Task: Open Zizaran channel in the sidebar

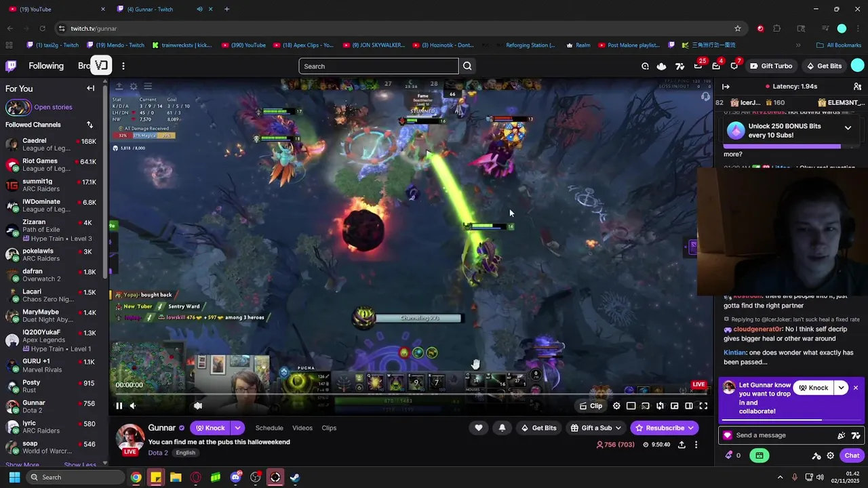Action: pyautogui.click(x=51, y=230)
